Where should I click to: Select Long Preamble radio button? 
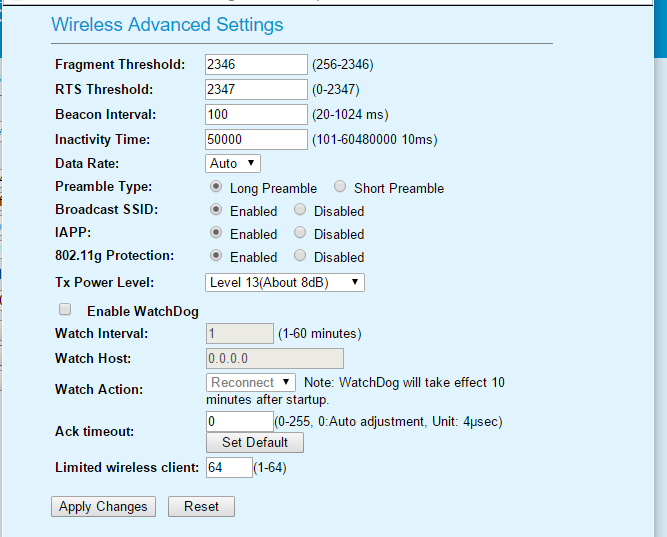click(216, 186)
